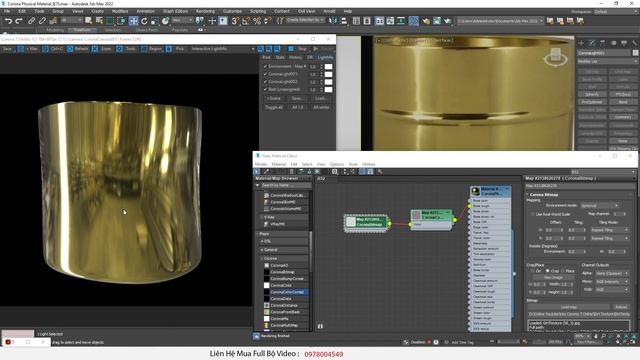
Task: Select CoronaBitmap in map browser list
Action: (282, 272)
